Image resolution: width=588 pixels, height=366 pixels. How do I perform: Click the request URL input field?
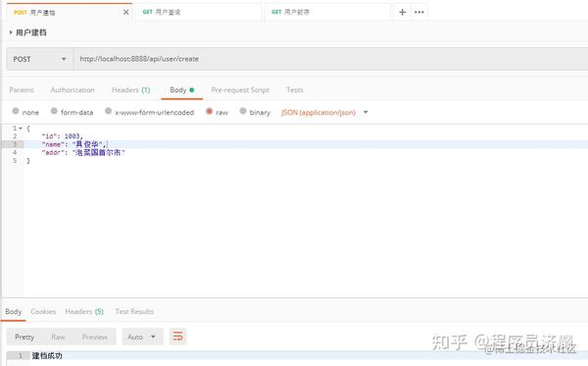point(331,59)
